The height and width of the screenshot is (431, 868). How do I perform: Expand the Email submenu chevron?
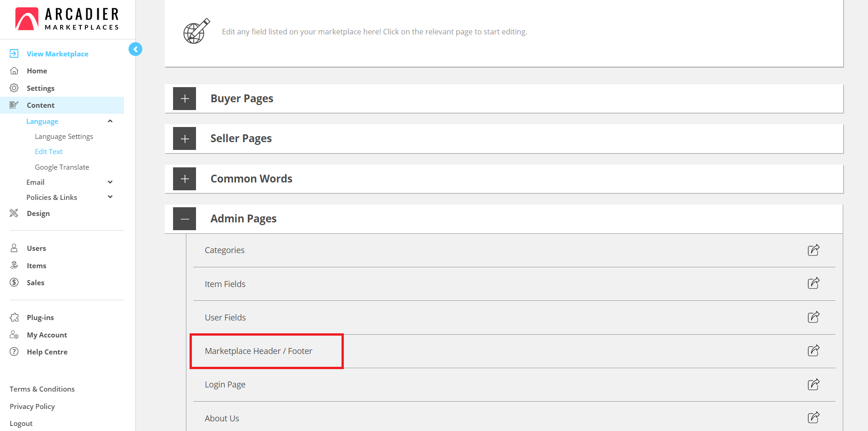point(110,182)
